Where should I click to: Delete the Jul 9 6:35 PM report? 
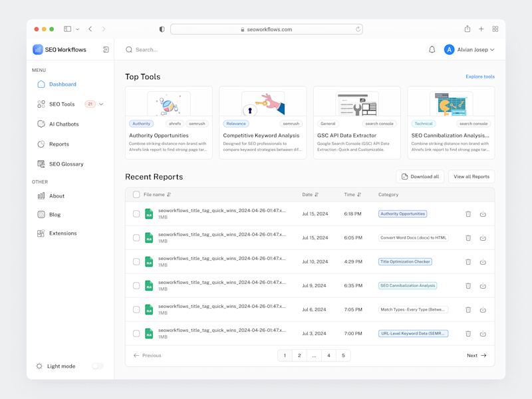(x=468, y=286)
